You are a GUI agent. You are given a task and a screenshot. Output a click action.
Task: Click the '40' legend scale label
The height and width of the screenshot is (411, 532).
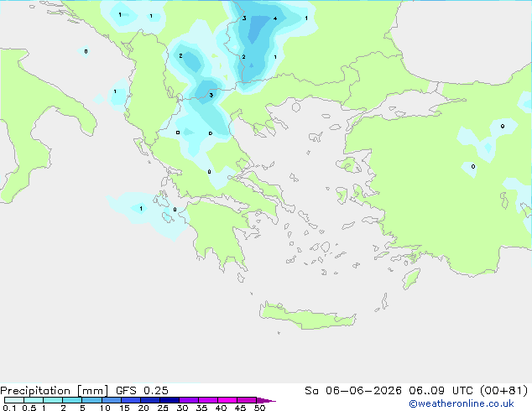tap(221, 408)
